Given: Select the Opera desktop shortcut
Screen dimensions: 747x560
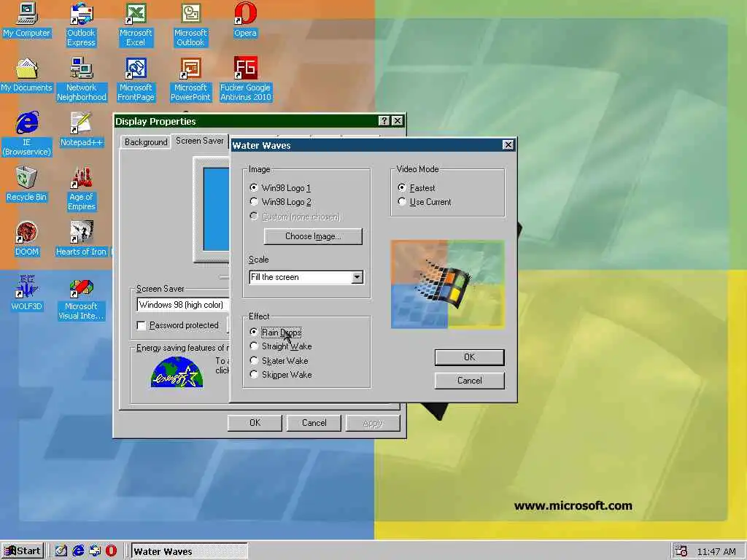Looking at the screenshot, I should tap(245, 20).
